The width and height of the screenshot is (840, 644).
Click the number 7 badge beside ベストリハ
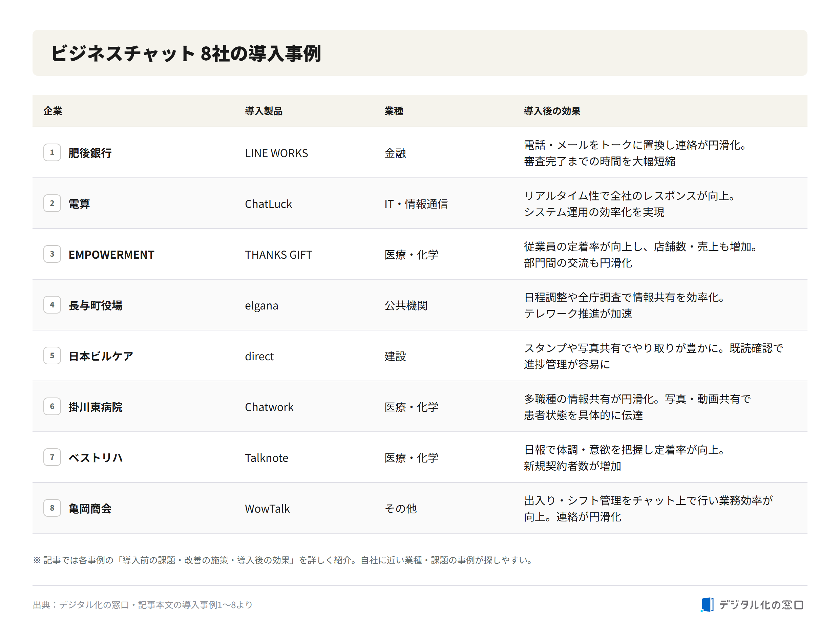[x=52, y=457]
